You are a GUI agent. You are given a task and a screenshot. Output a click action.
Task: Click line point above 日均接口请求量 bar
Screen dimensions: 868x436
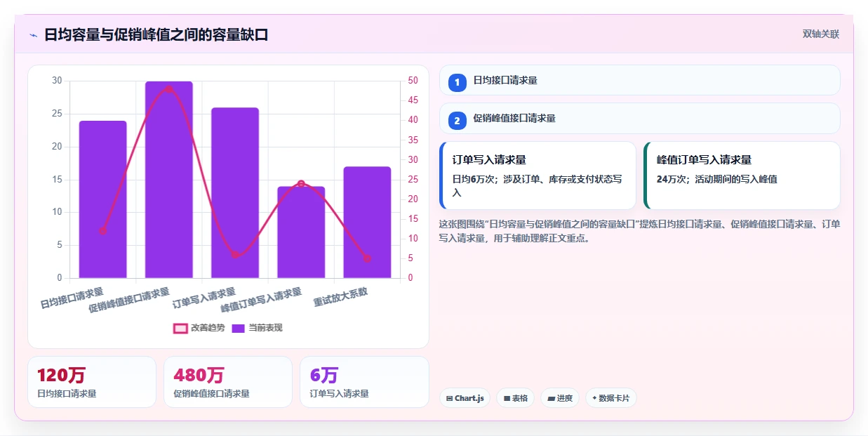tap(102, 230)
